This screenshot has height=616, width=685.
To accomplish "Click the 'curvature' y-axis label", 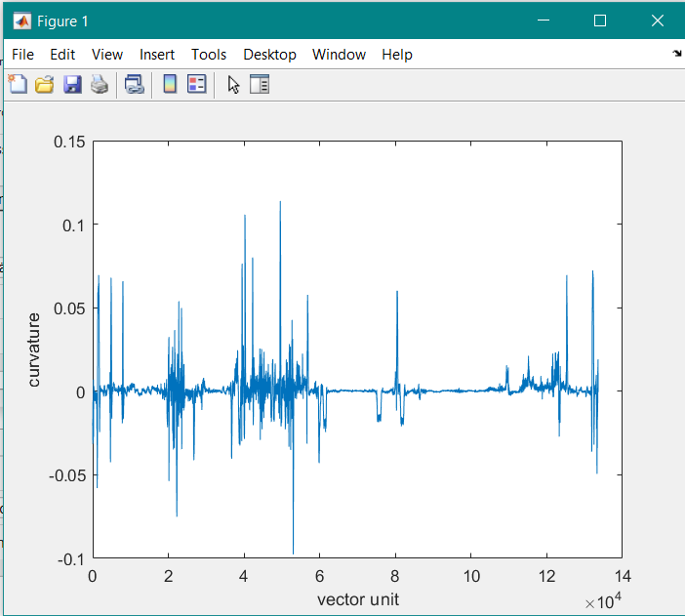I will 33,349.
